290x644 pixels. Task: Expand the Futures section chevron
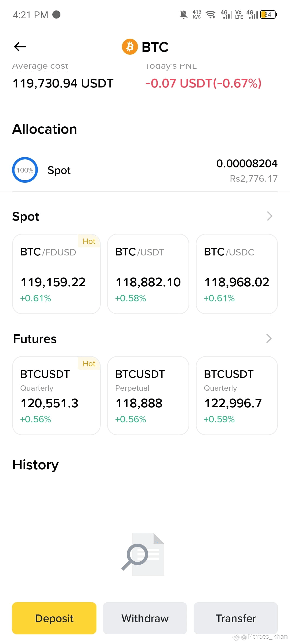click(x=269, y=338)
